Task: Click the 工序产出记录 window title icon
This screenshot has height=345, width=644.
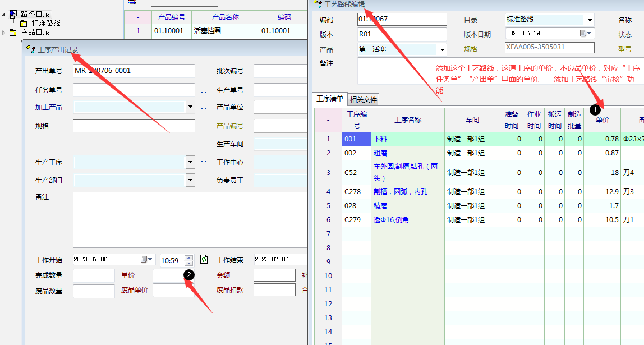Action: [x=31, y=50]
